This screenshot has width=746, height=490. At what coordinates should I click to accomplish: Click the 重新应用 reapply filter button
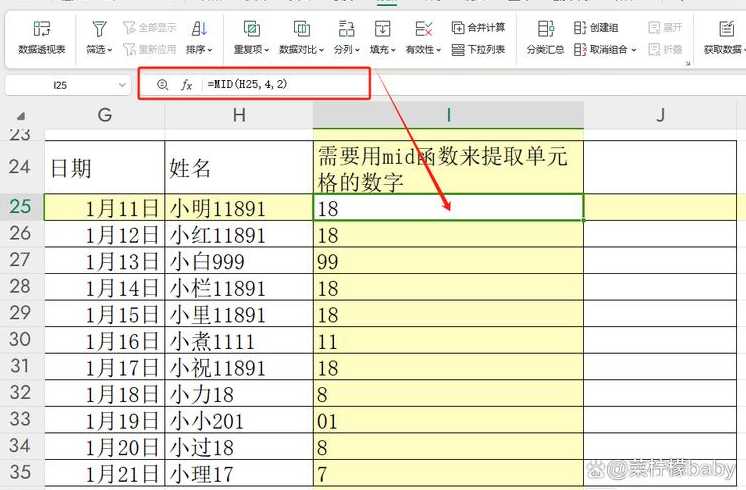click(149, 49)
